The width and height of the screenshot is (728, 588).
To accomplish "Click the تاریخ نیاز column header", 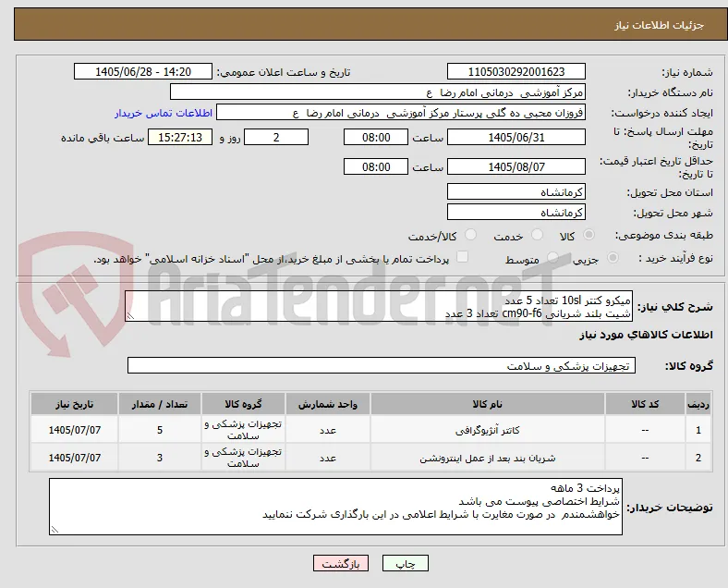I will coord(74,404).
